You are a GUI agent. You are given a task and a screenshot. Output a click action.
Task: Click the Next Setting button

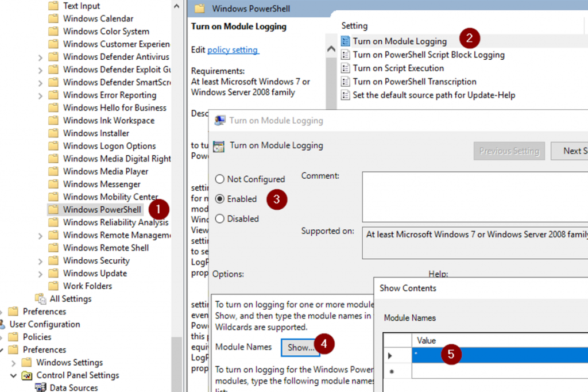coord(569,151)
